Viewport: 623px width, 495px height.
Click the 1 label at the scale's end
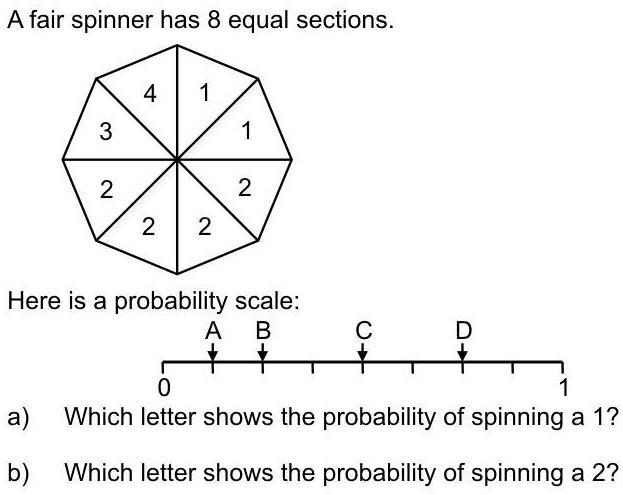pyautogui.click(x=564, y=387)
